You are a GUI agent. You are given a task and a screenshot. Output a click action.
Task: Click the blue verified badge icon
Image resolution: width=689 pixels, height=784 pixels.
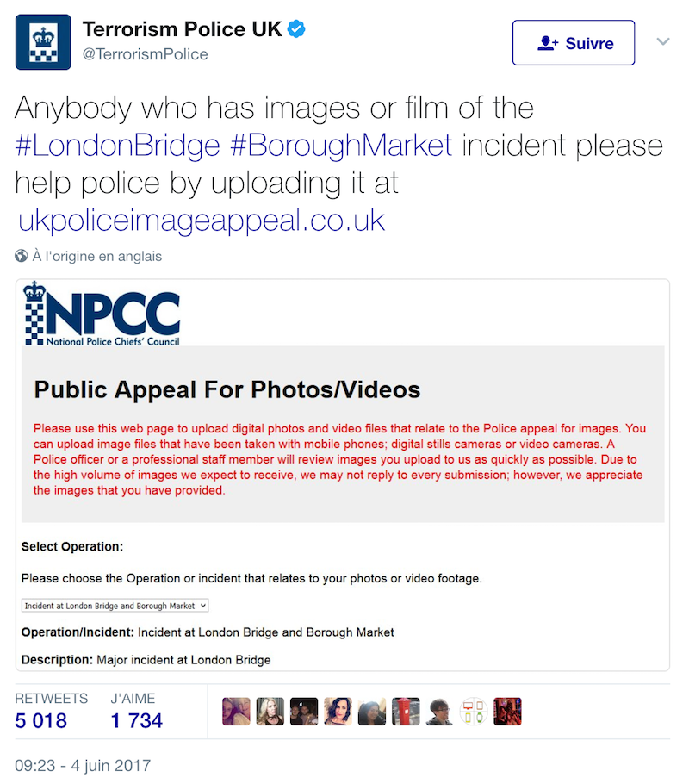(296, 29)
